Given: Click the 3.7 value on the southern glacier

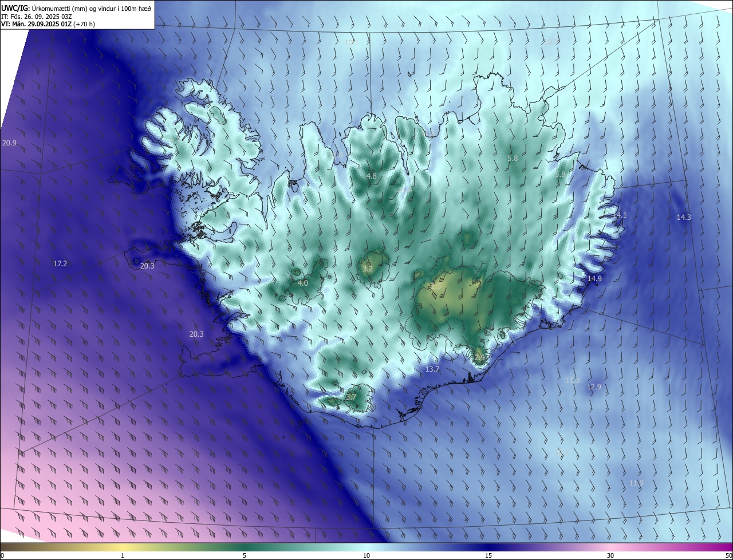Looking at the screenshot, I should tap(351, 397).
